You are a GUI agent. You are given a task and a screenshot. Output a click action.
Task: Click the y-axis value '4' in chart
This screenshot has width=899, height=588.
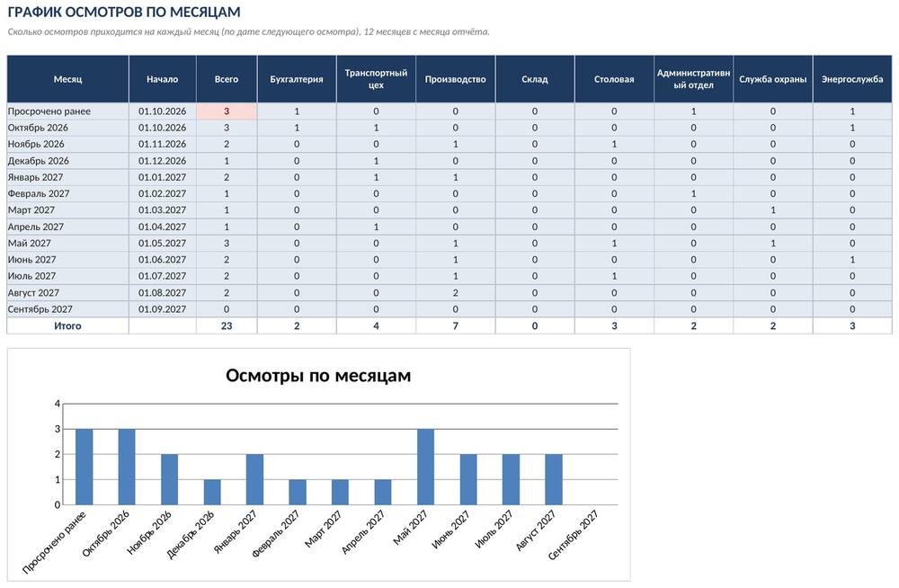pyautogui.click(x=58, y=404)
